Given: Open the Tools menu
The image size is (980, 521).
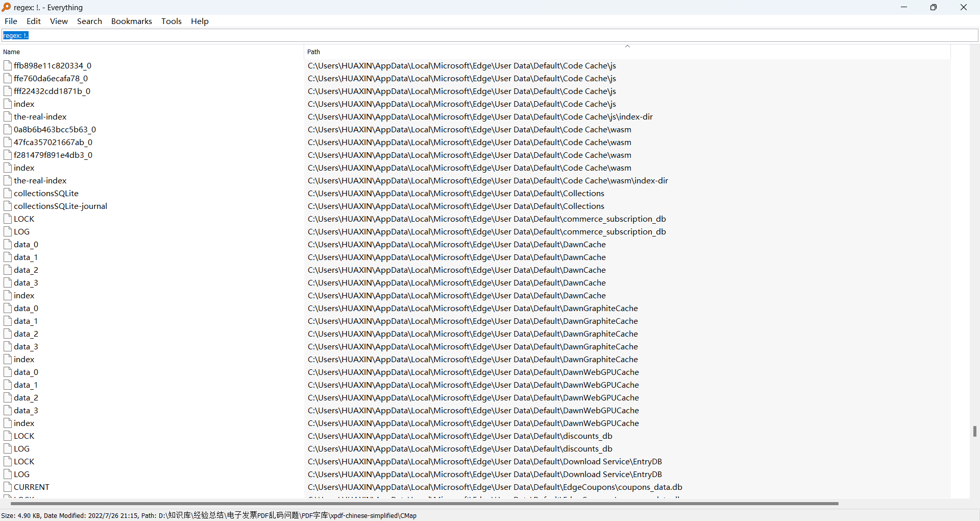Looking at the screenshot, I should [171, 21].
